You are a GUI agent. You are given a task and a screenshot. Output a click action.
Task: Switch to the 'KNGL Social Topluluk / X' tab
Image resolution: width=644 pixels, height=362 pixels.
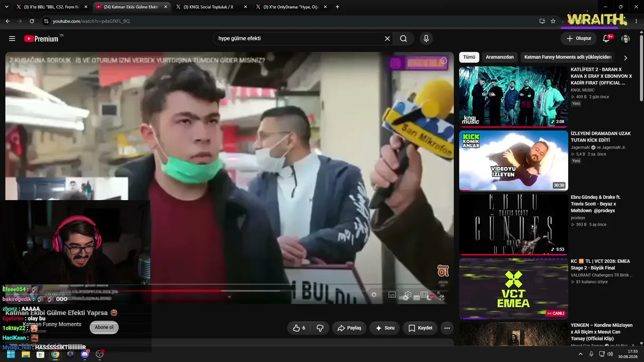pyautogui.click(x=211, y=7)
